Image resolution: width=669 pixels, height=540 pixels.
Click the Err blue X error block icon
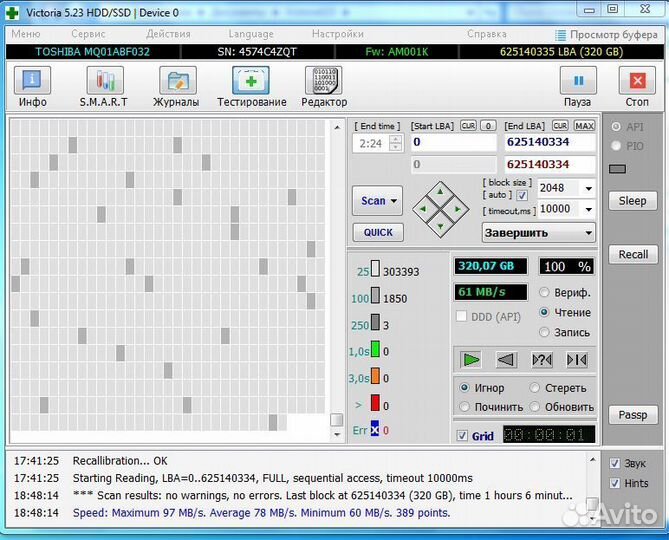pos(375,429)
